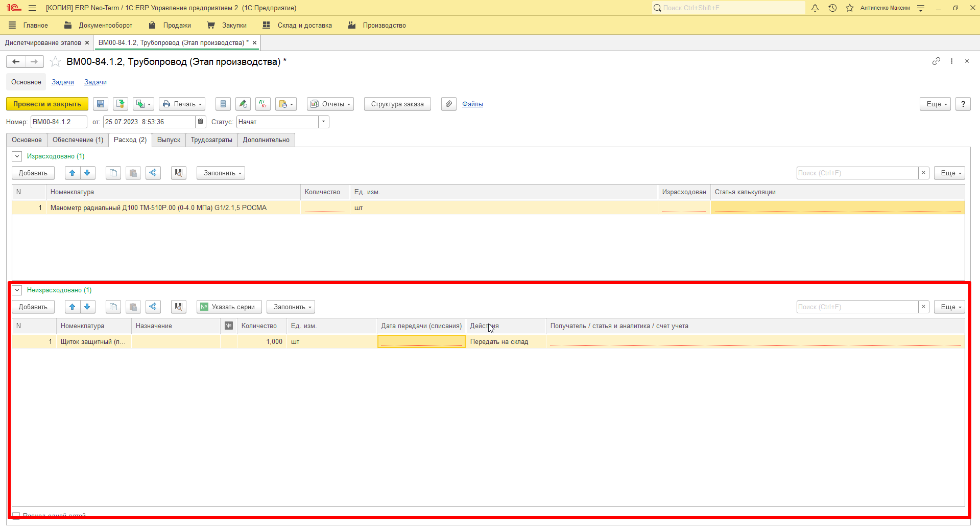Open the Производство menu section
Image resolution: width=980 pixels, height=531 pixels.
377,25
